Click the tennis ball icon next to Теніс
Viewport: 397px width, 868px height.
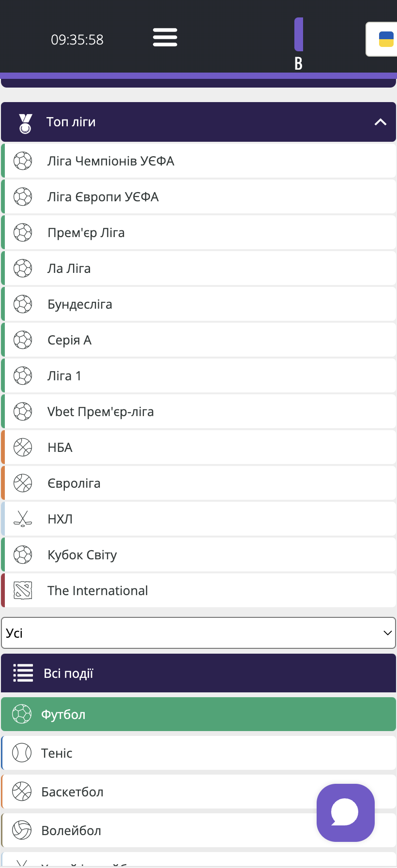pyautogui.click(x=22, y=753)
